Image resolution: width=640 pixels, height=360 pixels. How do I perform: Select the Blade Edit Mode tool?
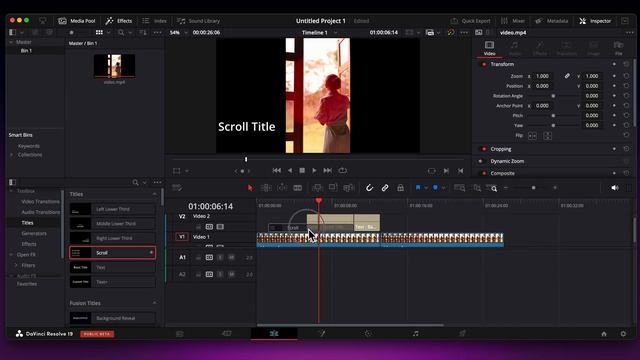click(x=298, y=188)
